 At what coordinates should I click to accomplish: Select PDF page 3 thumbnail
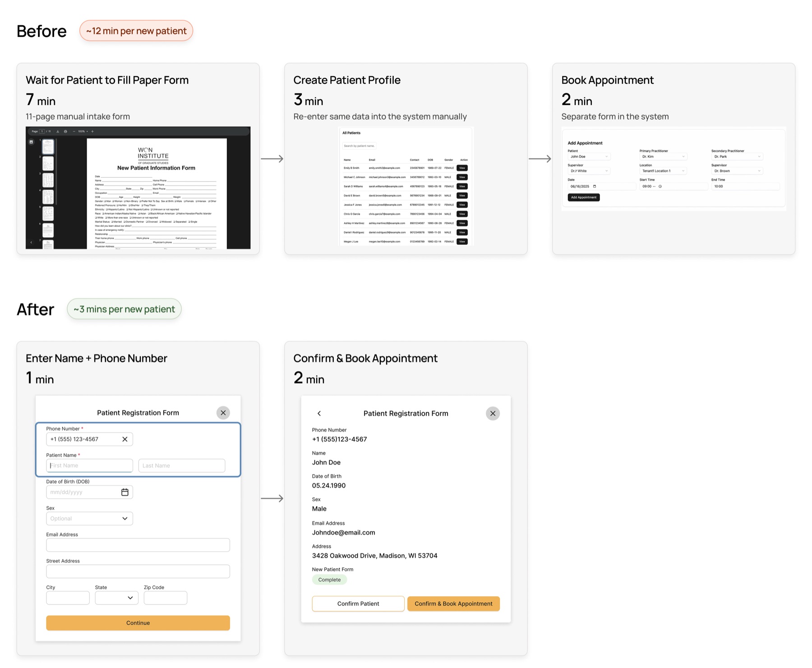(48, 180)
